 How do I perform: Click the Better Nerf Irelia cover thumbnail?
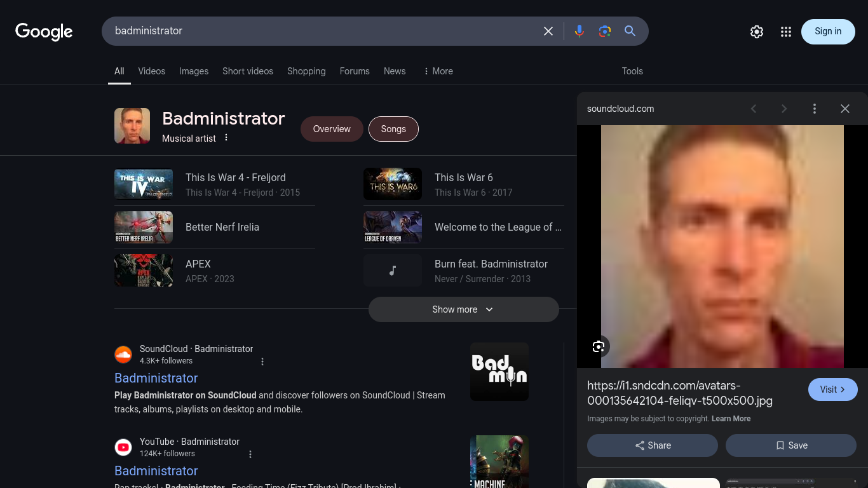point(144,227)
